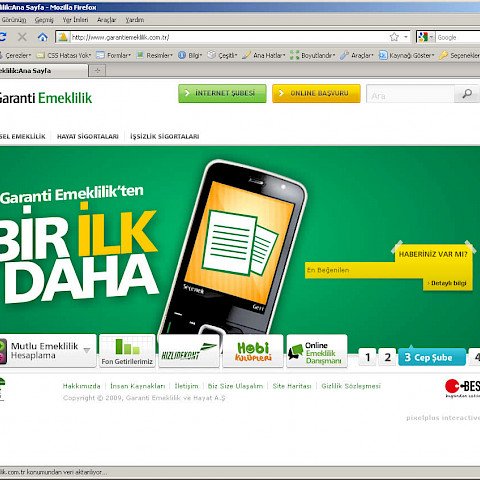The width and height of the screenshot is (480, 480).
Task: Click the ONLINE BAŞVURU button
Action: click(316, 93)
